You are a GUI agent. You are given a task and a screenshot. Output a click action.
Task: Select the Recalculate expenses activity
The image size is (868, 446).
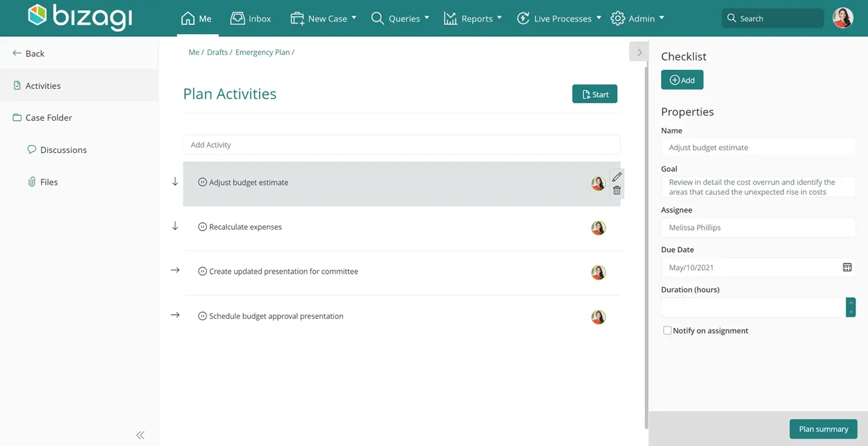(x=401, y=228)
